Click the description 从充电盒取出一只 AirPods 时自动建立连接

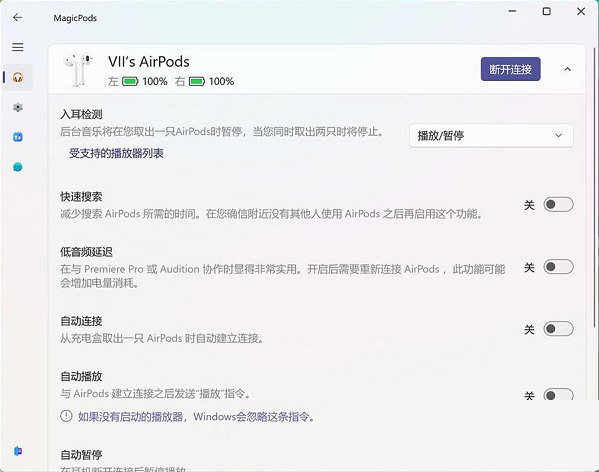(162, 338)
